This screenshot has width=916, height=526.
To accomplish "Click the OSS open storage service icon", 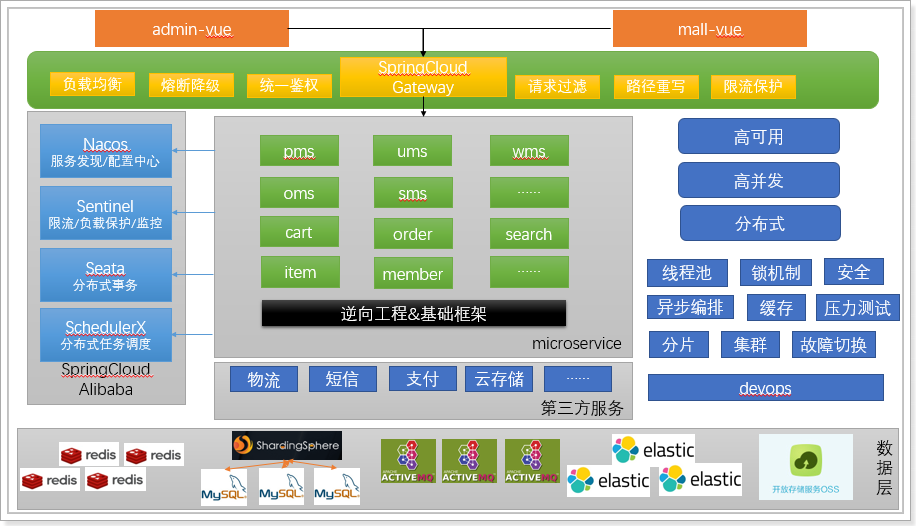I will click(805, 466).
